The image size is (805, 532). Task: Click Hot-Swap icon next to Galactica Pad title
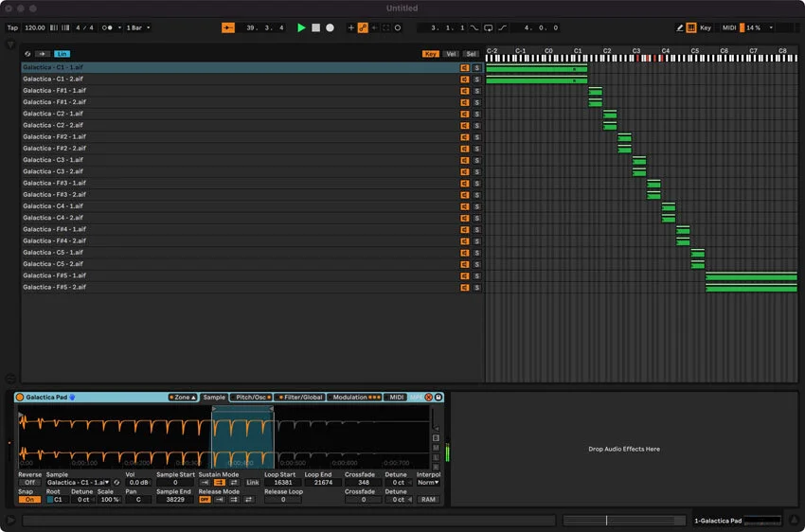click(x=72, y=397)
